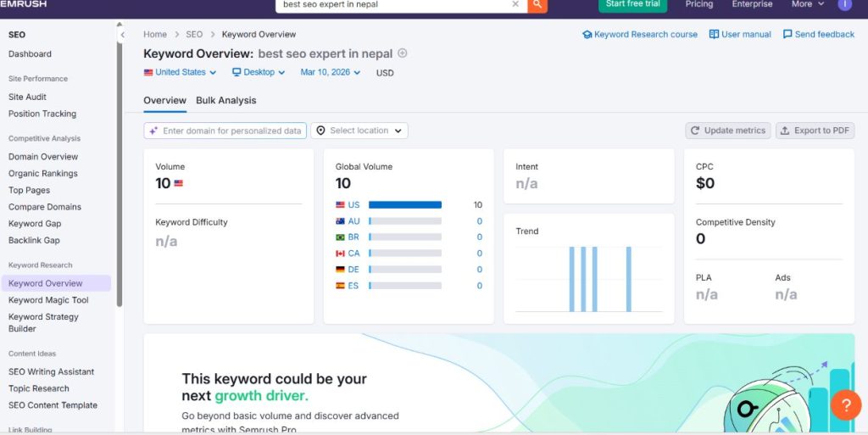Collapse the sidebar with arrow icon
This screenshot has width=868, height=435.
coord(122,35)
